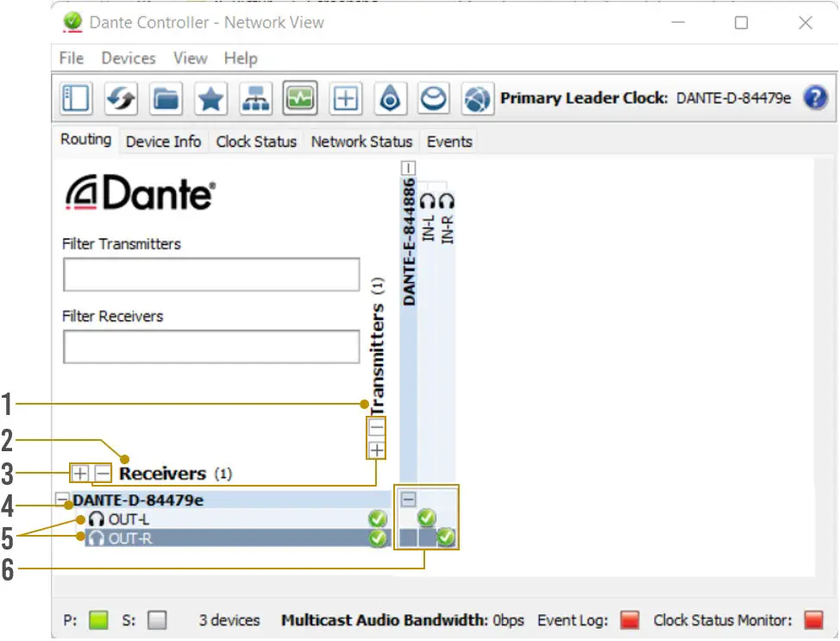Click the plus-square toolbar icon
840x641 pixels.
[x=345, y=98]
